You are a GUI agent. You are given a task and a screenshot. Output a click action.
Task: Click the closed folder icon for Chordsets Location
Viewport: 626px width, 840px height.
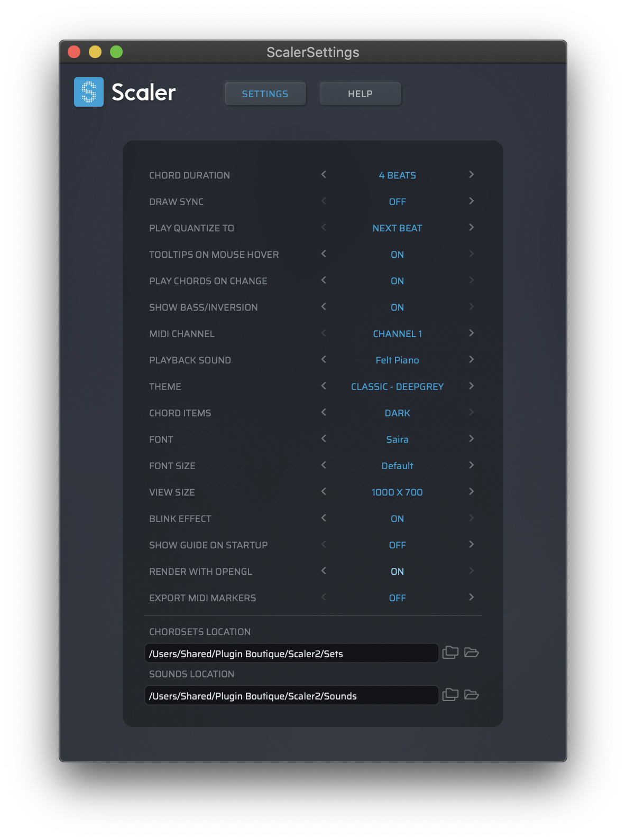pyautogui.click(x=450, y=652)
